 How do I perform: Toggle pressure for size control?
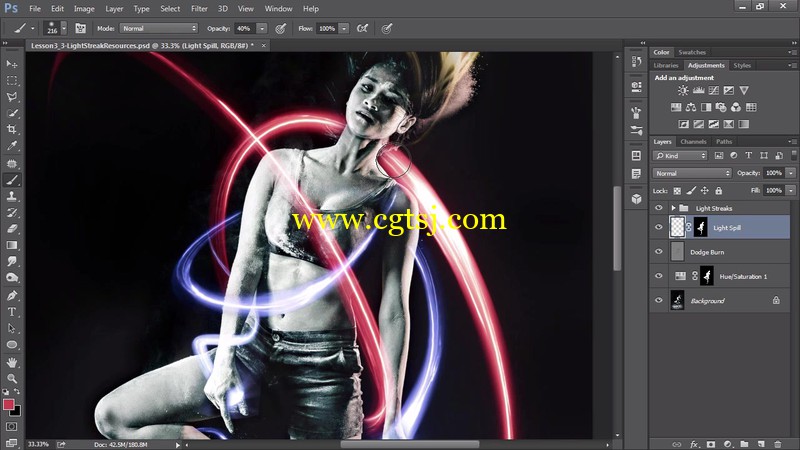click(x=387, y=29)
